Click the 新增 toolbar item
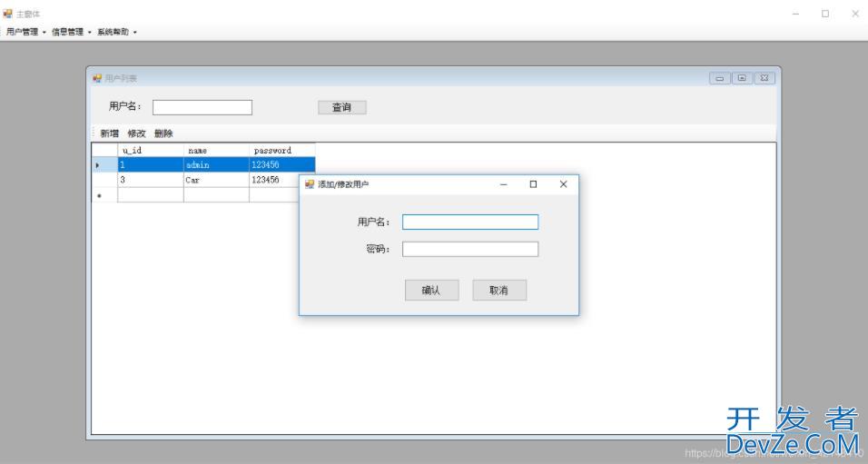This screenshot has height=464, width=868. pyautogui.click(x=109, y=133)
